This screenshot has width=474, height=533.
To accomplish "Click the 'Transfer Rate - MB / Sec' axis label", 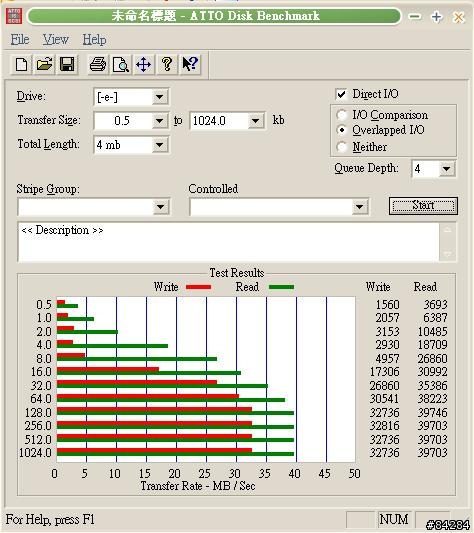I will (x=198, y=486).
